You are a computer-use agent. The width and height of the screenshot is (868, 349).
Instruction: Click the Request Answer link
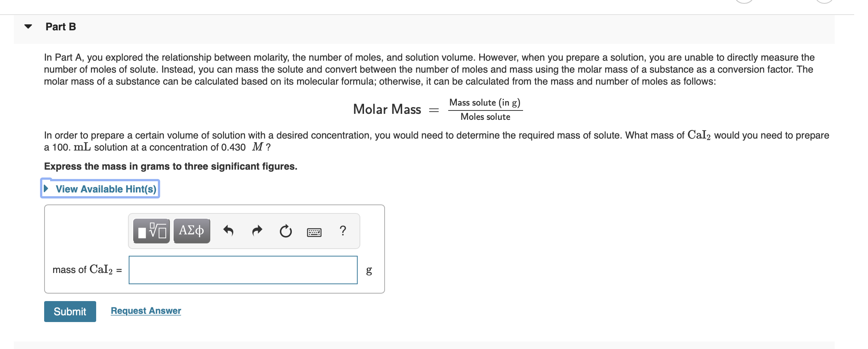(146, 310)
